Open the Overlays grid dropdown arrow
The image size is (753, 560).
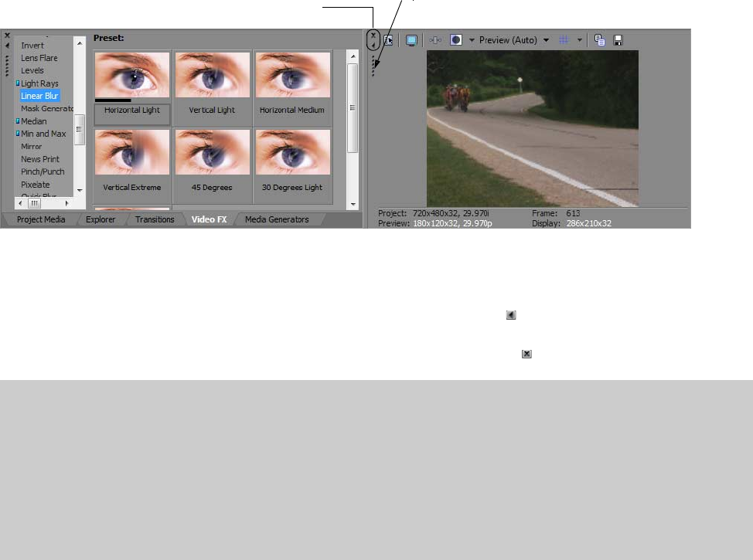579,40
